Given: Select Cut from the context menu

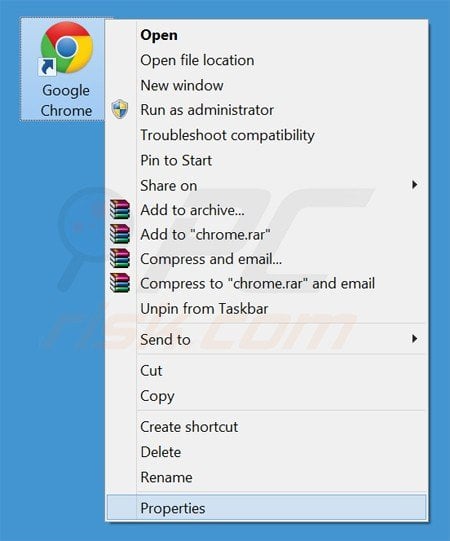Looking at the screenshot, I should pos(266,371).
